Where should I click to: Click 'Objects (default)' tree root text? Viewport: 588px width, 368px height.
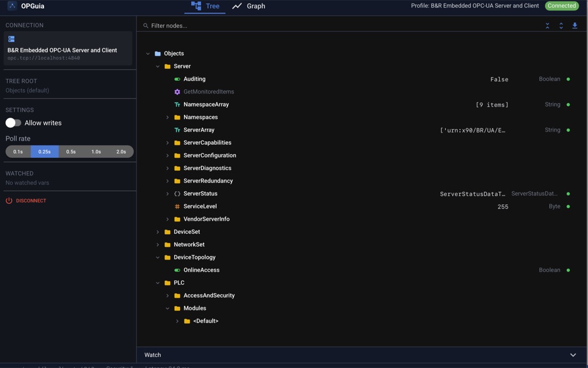pyautogui.click(x=27, y=91)
